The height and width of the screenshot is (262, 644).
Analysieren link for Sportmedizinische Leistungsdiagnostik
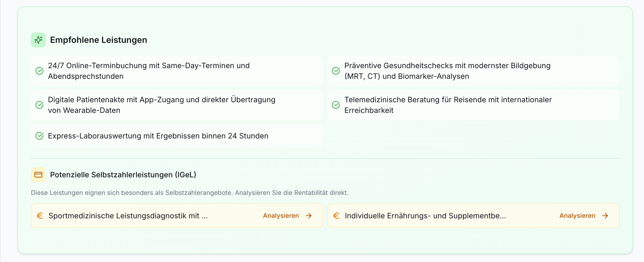click(x=281, y=216)
